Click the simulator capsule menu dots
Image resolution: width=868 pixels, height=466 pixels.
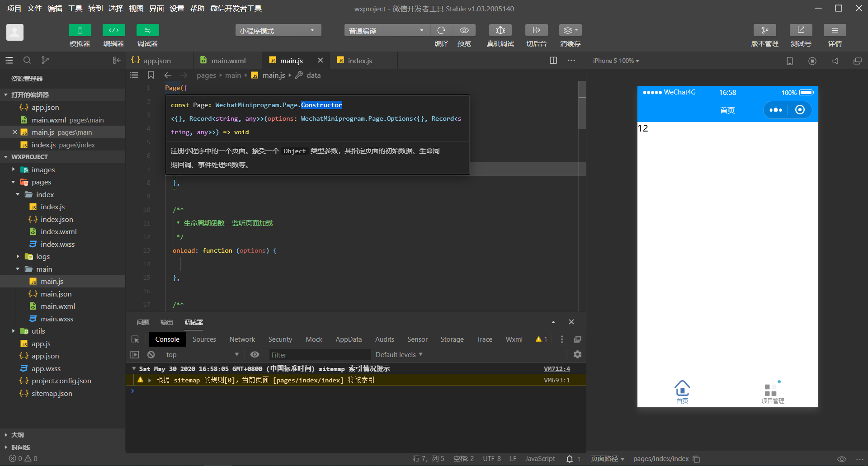pyautogui.click(x=776, y=110)
